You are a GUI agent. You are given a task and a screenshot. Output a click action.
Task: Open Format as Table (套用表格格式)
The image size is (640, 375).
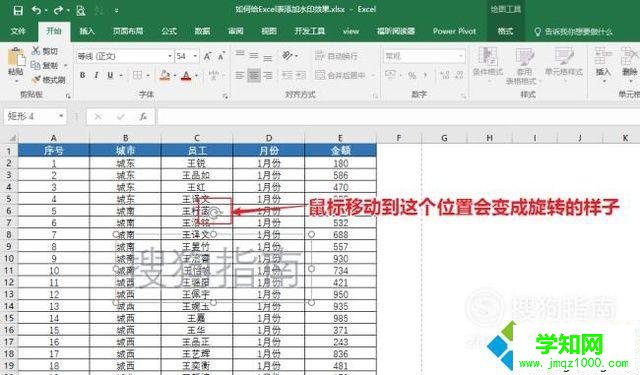click(524, 65)
